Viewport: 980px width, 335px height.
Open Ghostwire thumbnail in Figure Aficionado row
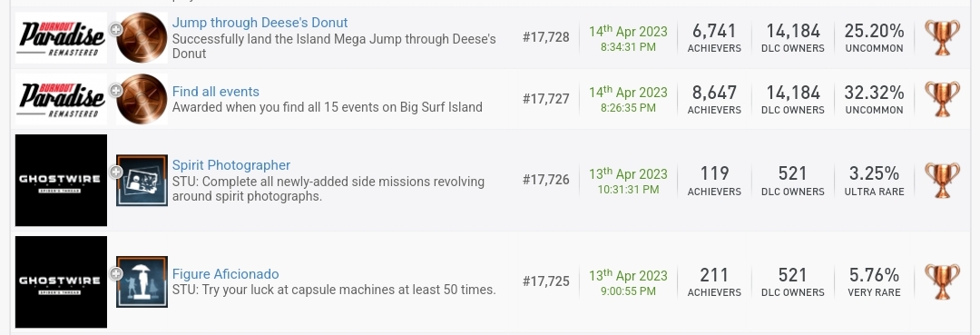62,281
